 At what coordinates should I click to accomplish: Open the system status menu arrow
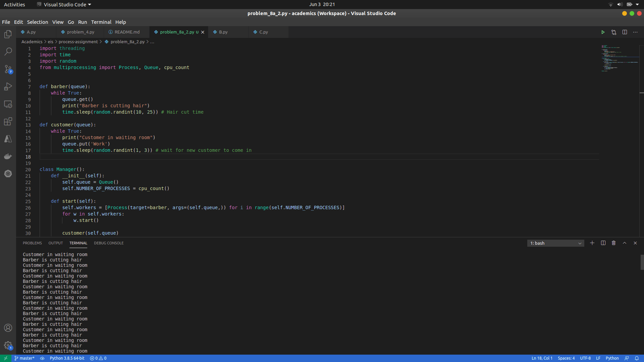click(637, 4)
